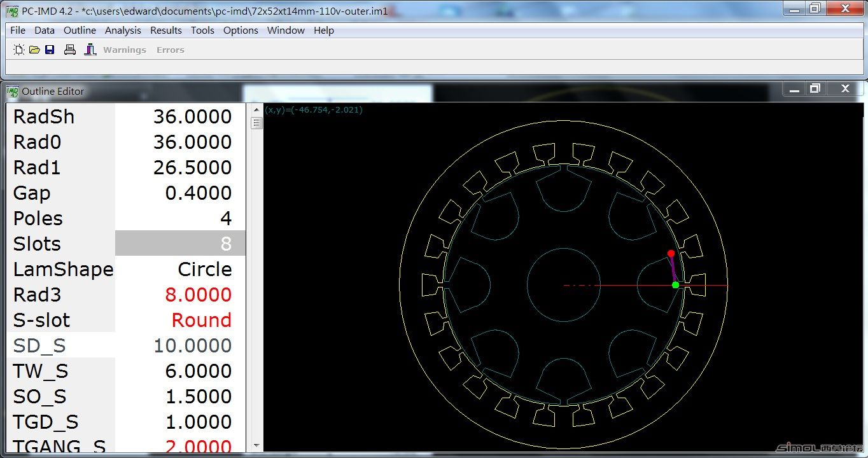Maximize the PC-IMD main window

pos(815,8)
